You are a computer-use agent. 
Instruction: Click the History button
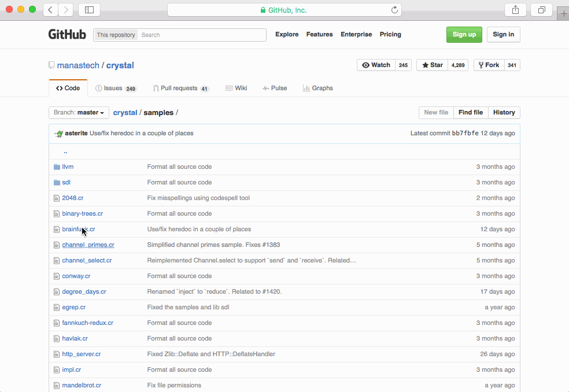504,113
